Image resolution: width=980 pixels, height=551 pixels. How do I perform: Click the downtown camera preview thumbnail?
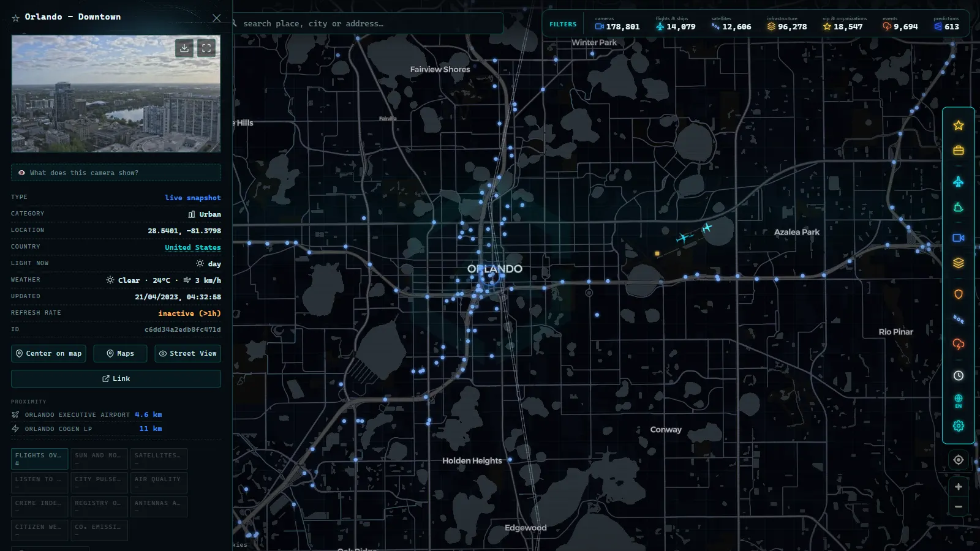click(x=116, y=94)
